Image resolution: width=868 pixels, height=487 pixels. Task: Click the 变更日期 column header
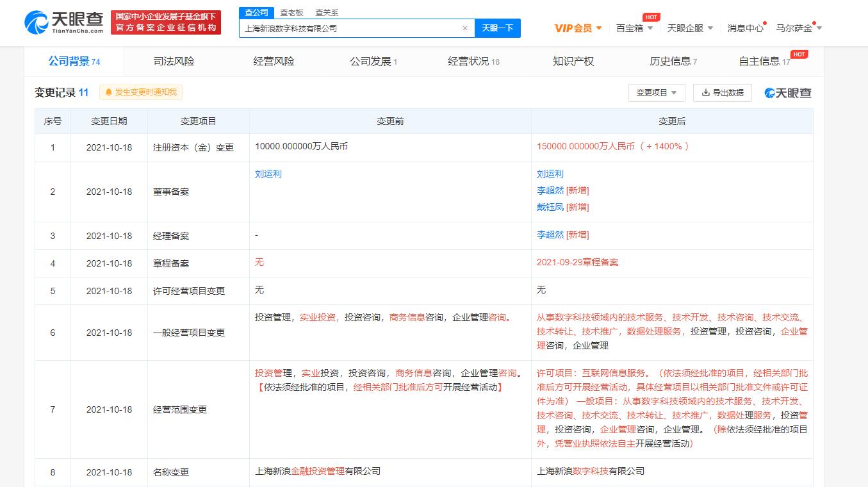tap(109, 121)
